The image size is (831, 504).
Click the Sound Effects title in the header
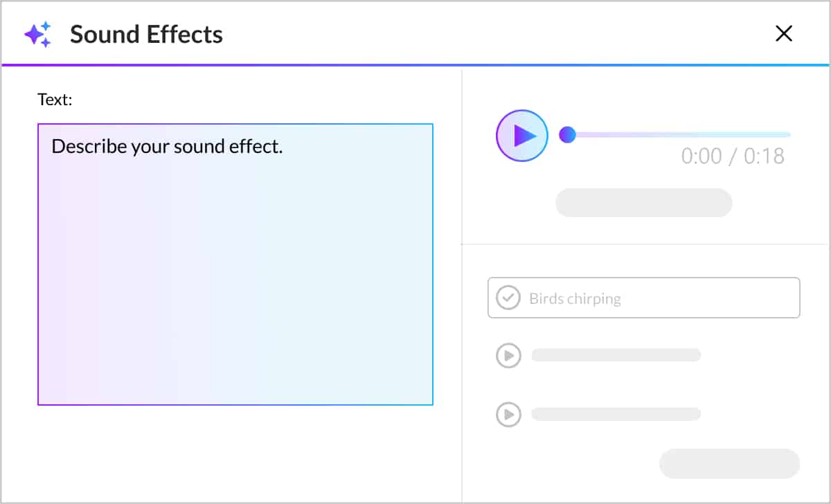point(145,34)
